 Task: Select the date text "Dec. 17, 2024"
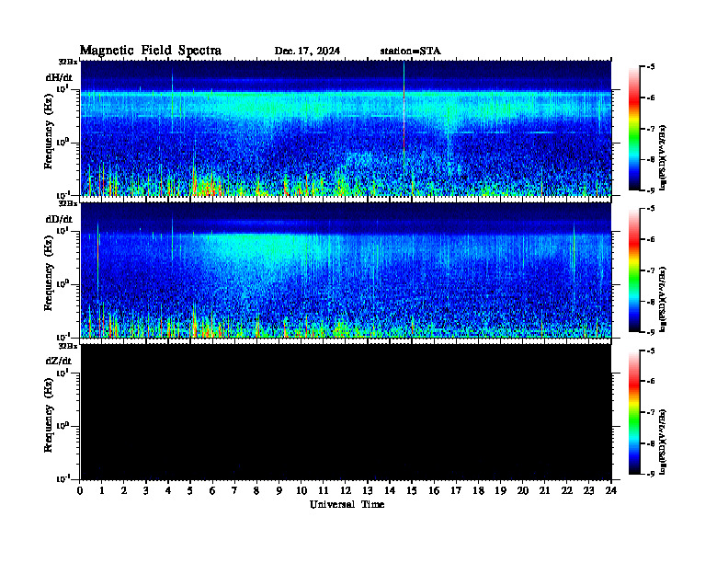[307, 52]
